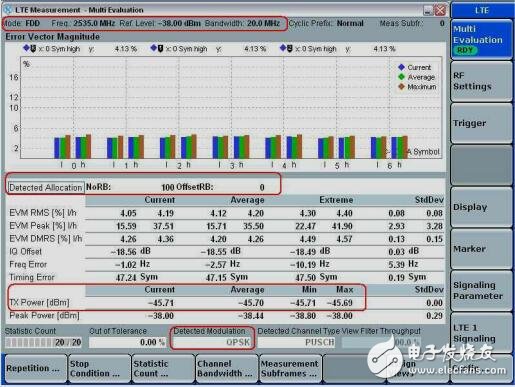Click the EVM Peak extreme value 41.90
This screenshot has width=515, height=387.
pyautogui.click(x=342, y=226)
